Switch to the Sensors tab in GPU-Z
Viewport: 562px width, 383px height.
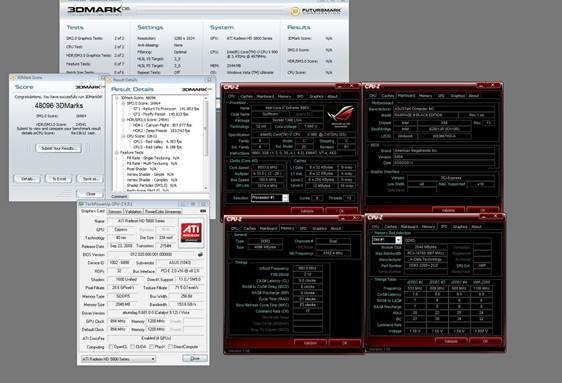pyautogui.click(x=115, y=212)
